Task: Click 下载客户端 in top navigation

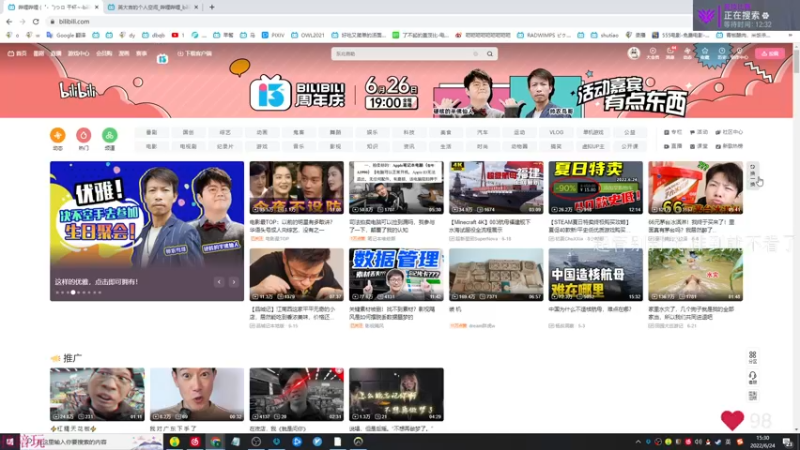Action: (194, 53)
